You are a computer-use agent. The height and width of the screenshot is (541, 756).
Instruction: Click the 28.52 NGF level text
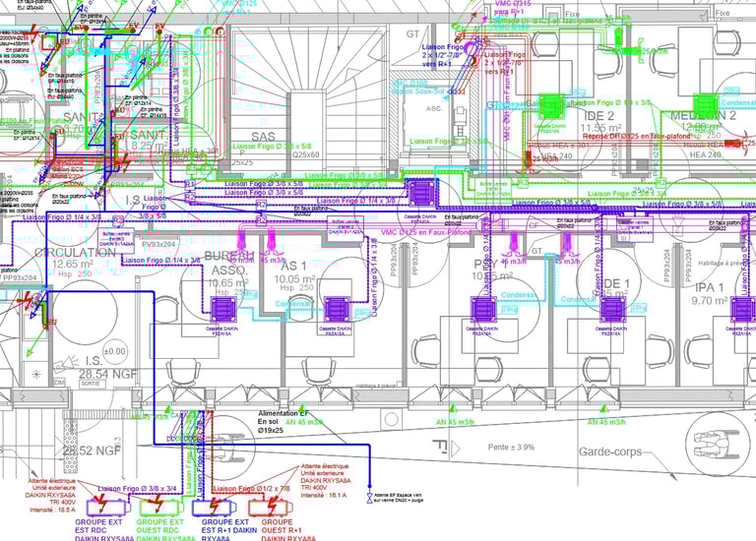(92, 451)
